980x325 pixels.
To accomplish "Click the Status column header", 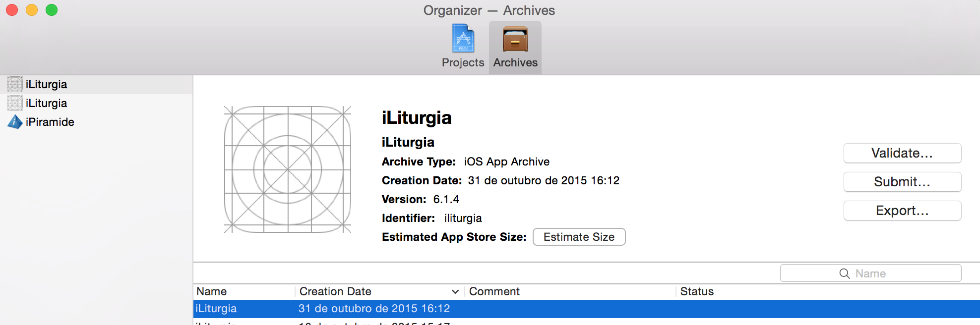I will point(827,291).
